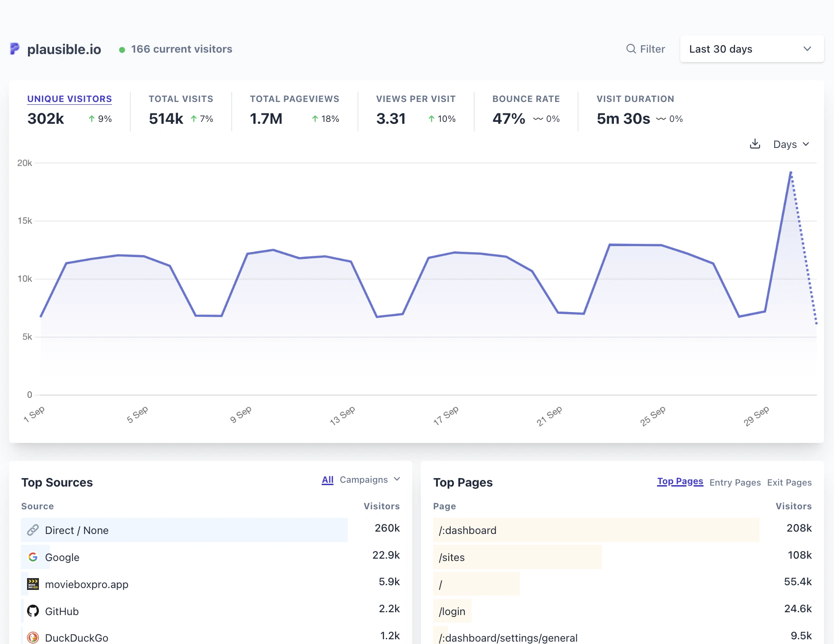834x644 pixels.
Task: Switch to the Entry Pages tab
Action: coord(735,482)
